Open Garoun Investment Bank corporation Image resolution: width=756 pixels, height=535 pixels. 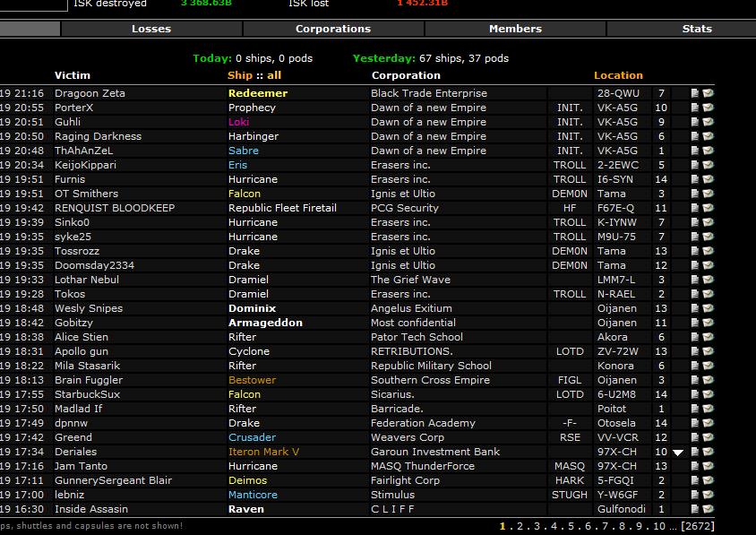pyautogui.click(x=435, y=452)
